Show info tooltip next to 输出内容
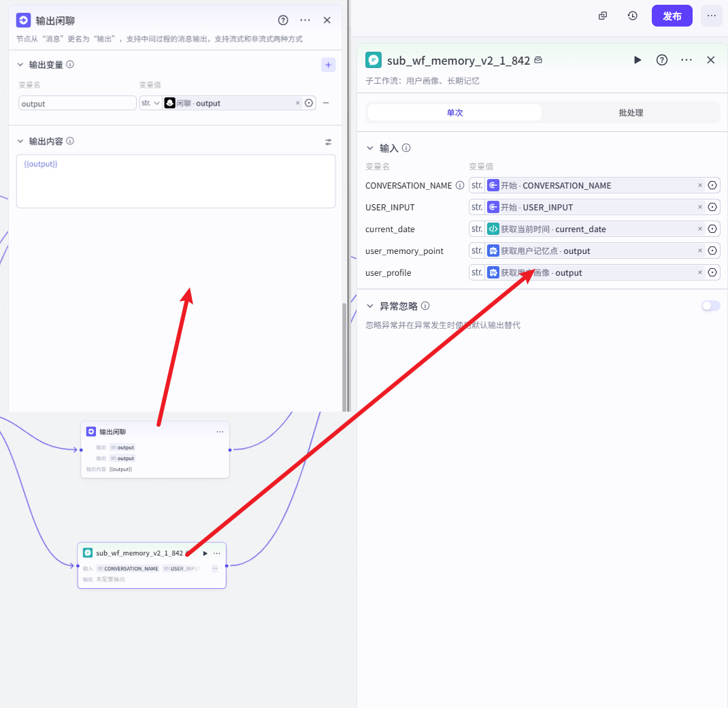Screen dimensions: 728x708 (70, 141)
